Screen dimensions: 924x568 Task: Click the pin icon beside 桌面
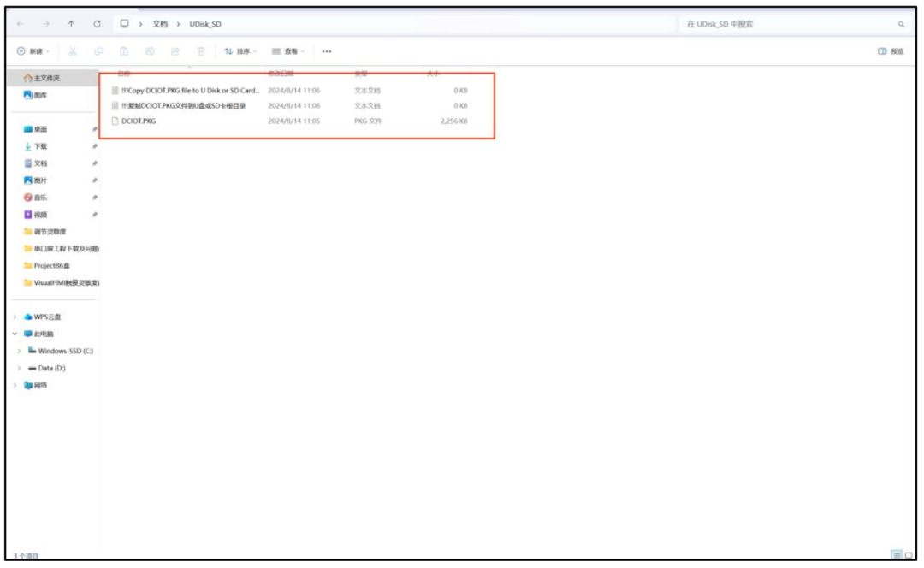pyautogui.click(x=95, y=129)
